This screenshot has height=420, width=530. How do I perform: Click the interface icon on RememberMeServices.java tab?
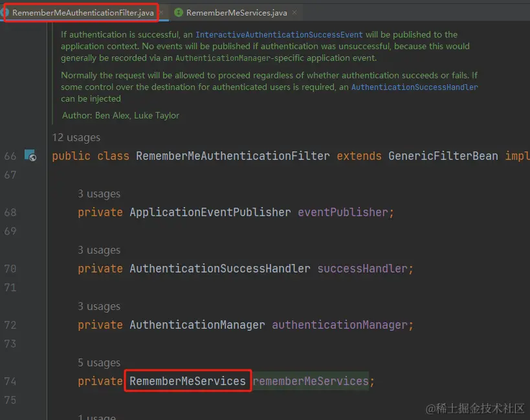click(x=179, y=12)
